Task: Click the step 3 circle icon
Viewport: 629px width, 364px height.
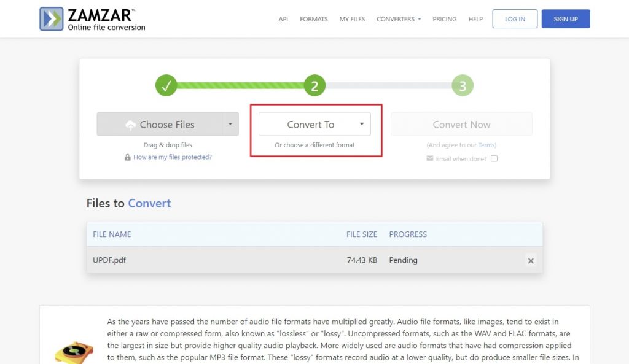Action: [x=462, y=85]
